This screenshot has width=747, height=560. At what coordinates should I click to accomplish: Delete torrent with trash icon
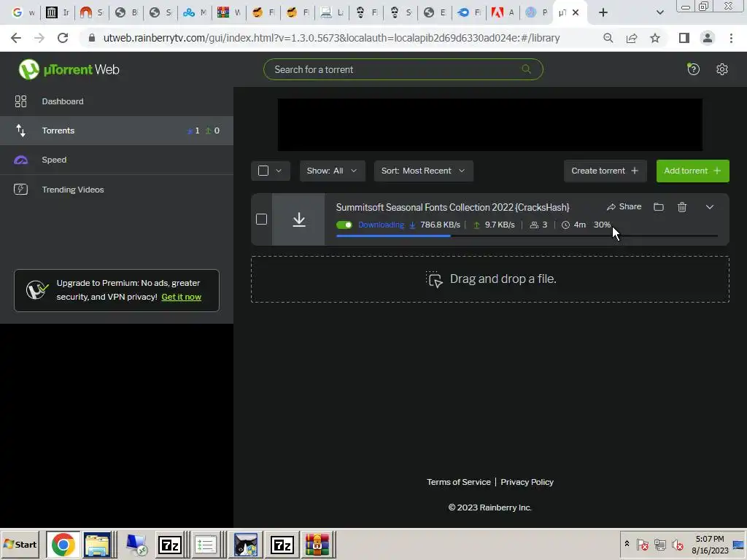point(682,206)
